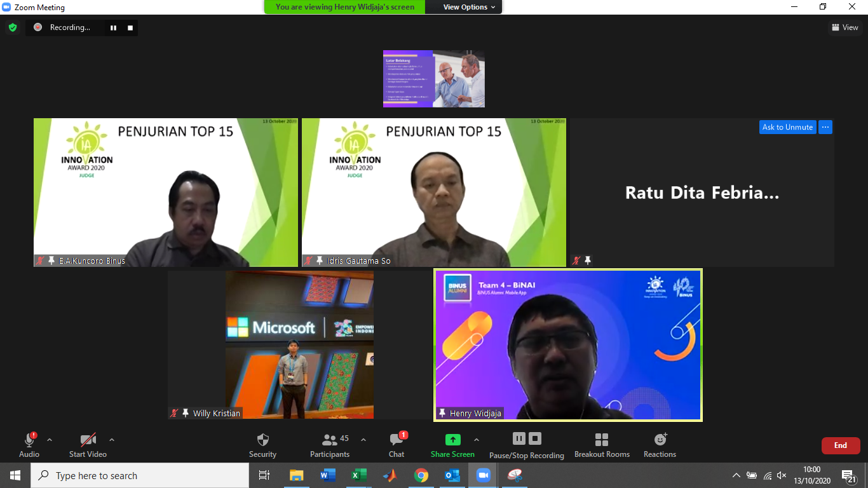Click pin icon on Henry Widjaja tile
This screenshot has height=488, width=868.
(x=442, y=413)
